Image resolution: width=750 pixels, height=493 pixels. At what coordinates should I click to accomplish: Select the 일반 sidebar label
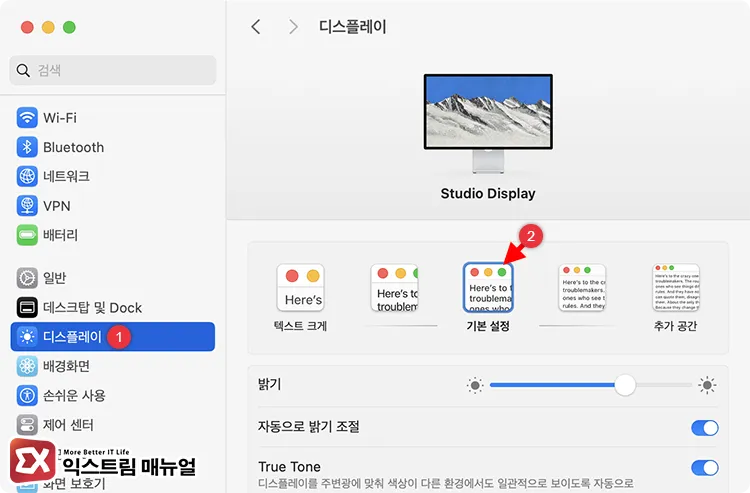pyautogui.click(x=55, y=278)
